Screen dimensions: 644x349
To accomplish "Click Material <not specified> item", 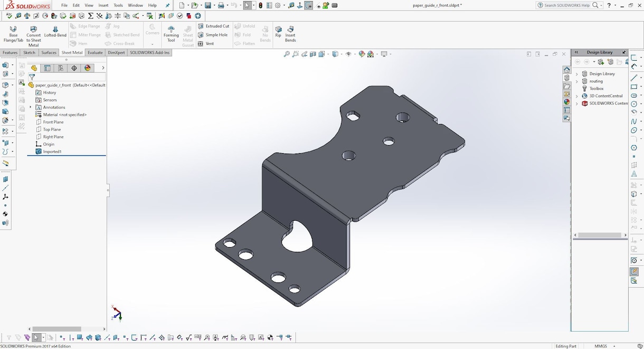I will [x=61, y=115].
